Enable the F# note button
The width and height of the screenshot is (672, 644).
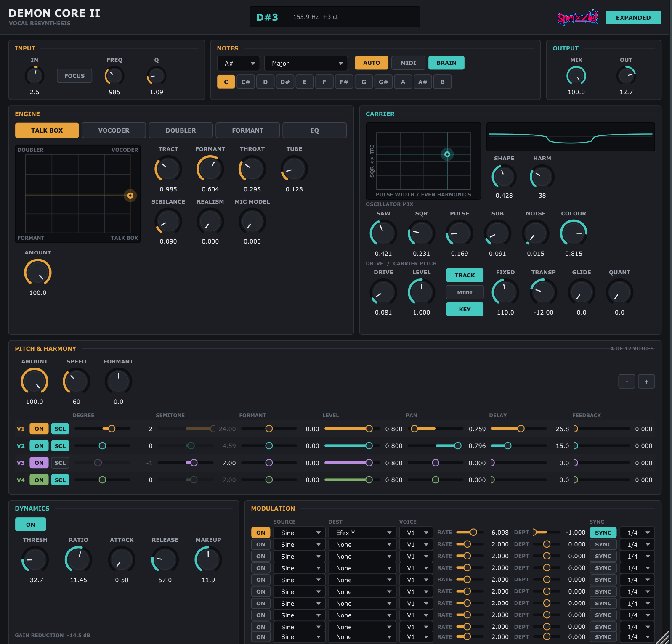[x=344, y=82]
